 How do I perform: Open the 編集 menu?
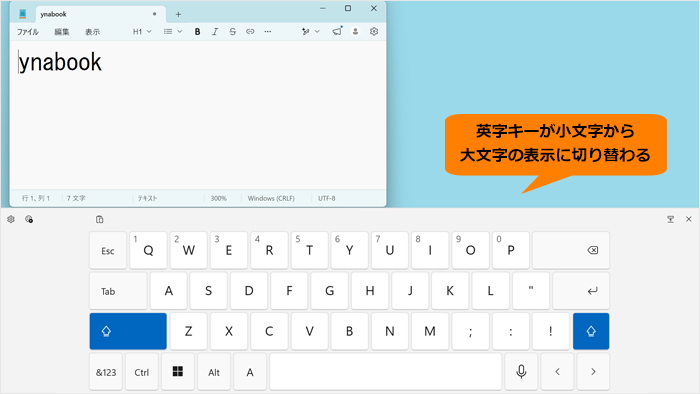[62, 32]
